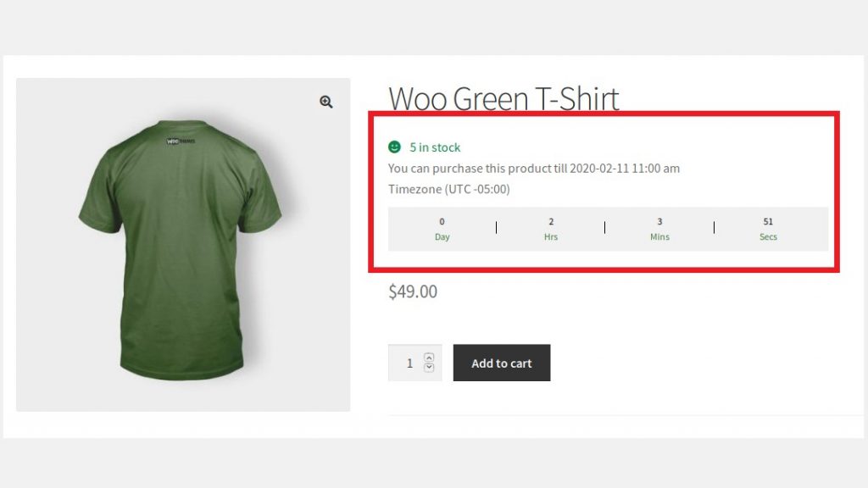This screenshot has height=488, width=868.
Task: Click the Add to cart button
Action: click(502, 363)
